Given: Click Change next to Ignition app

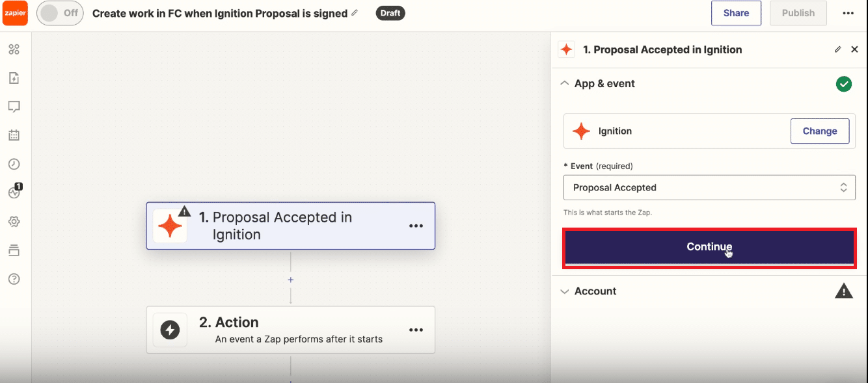Looking at the screenshot, I should click(x=820, y=131).
